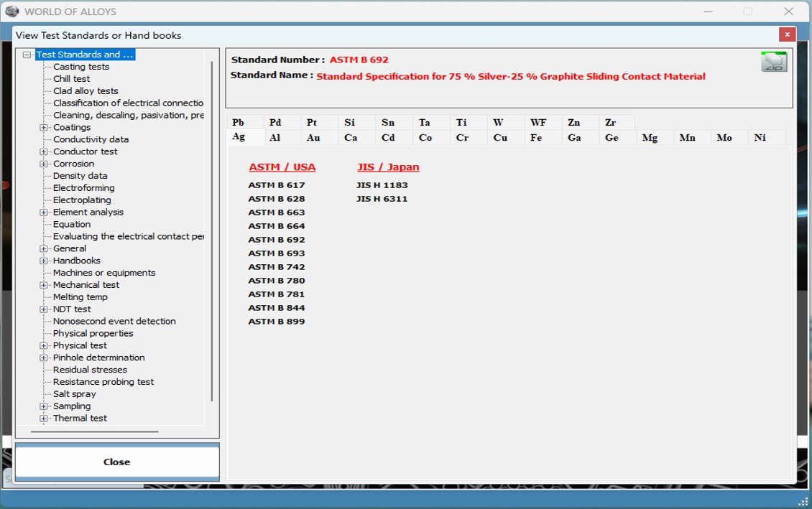Switch to the Ni element tab
This screenshot has height=509, width=812.
767,138
